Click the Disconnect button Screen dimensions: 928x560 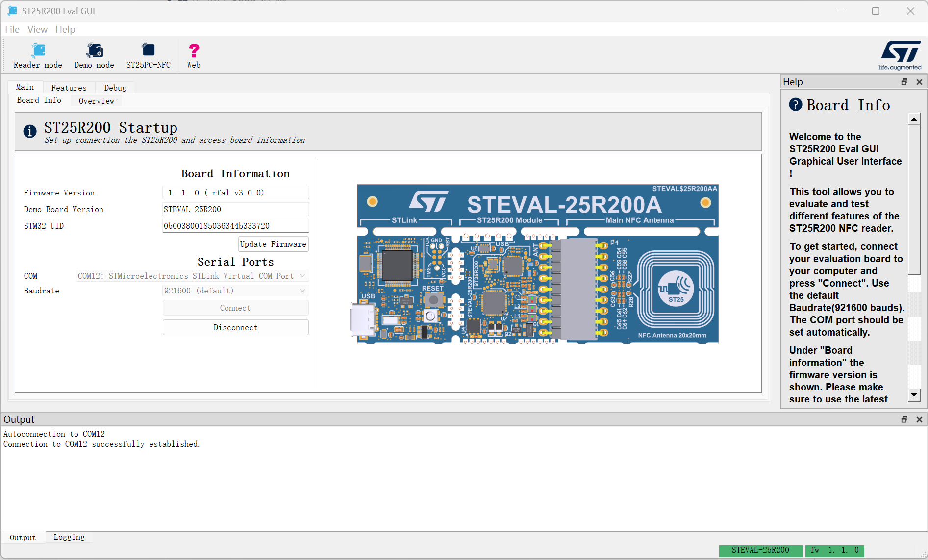[x=235, y=327]
